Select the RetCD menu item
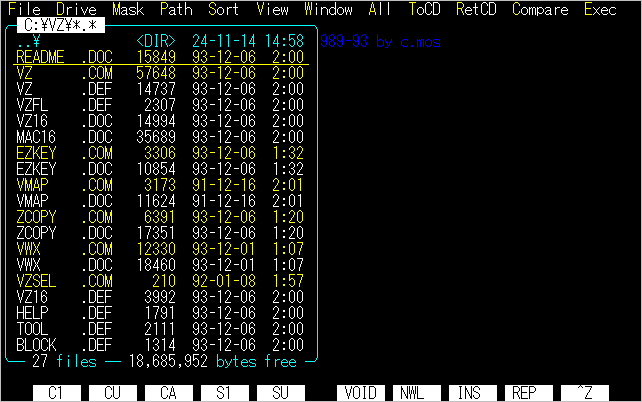The image size is (642, 402). (476, 9)
